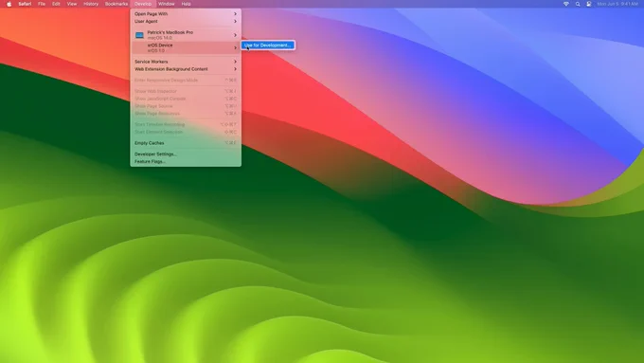
Task: Open the History menu
Action: (x=91, y=4)
